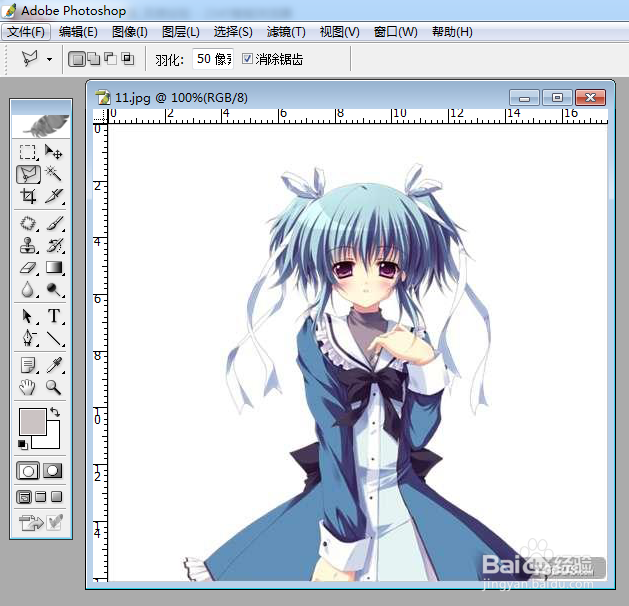Choose Subtract from Selection mode

pos(111,59)
